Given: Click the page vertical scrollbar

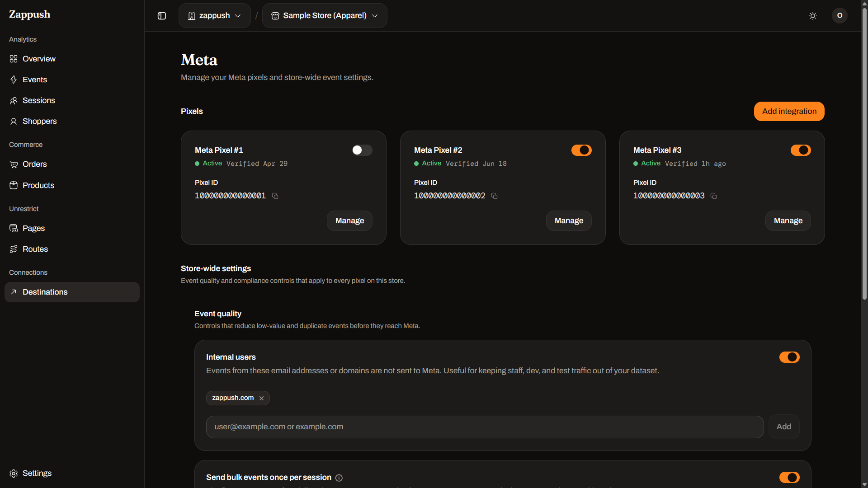Looking at the screenshot, I should point(864,154).
